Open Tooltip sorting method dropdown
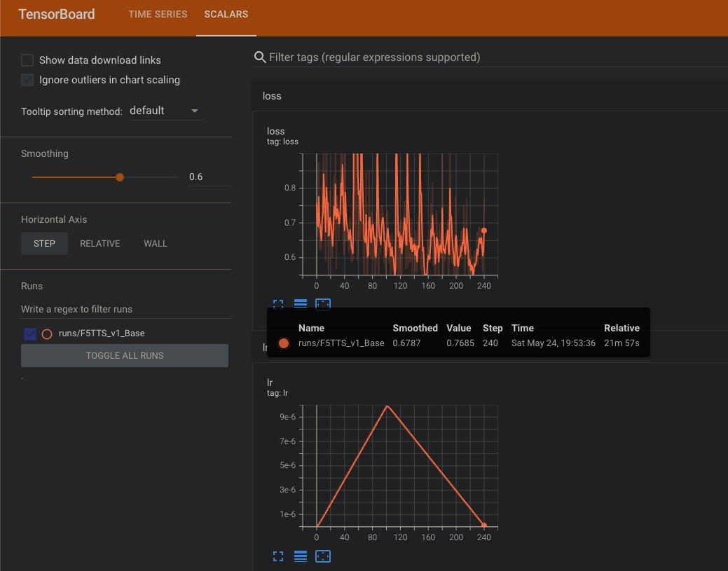This screenshot has width=728, height=571. click(x=166, y=111)
